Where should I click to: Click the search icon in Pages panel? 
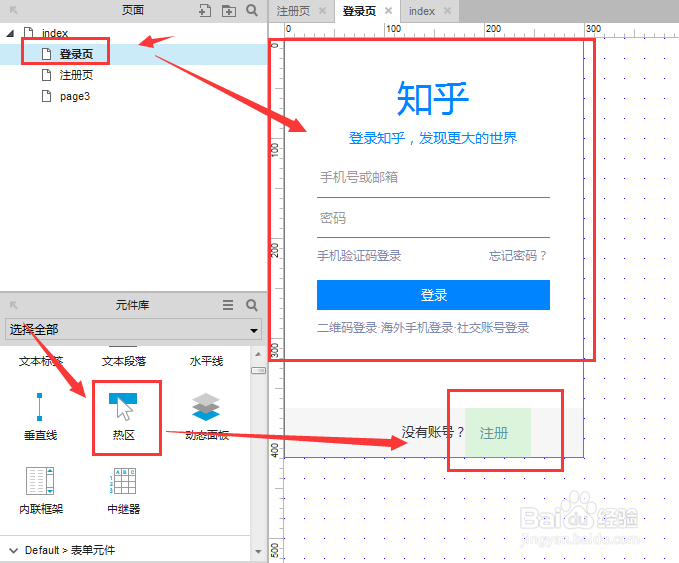pyautogui.click(x=252, y=10)
